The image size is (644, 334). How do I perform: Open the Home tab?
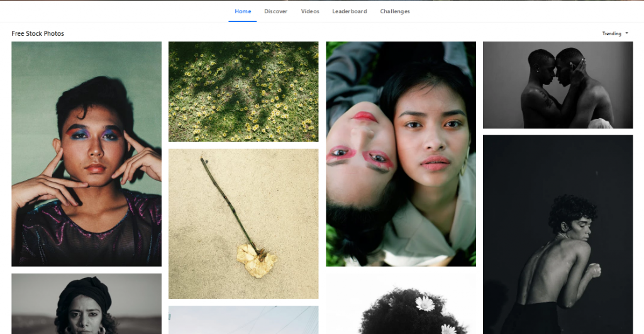(243, 11)
